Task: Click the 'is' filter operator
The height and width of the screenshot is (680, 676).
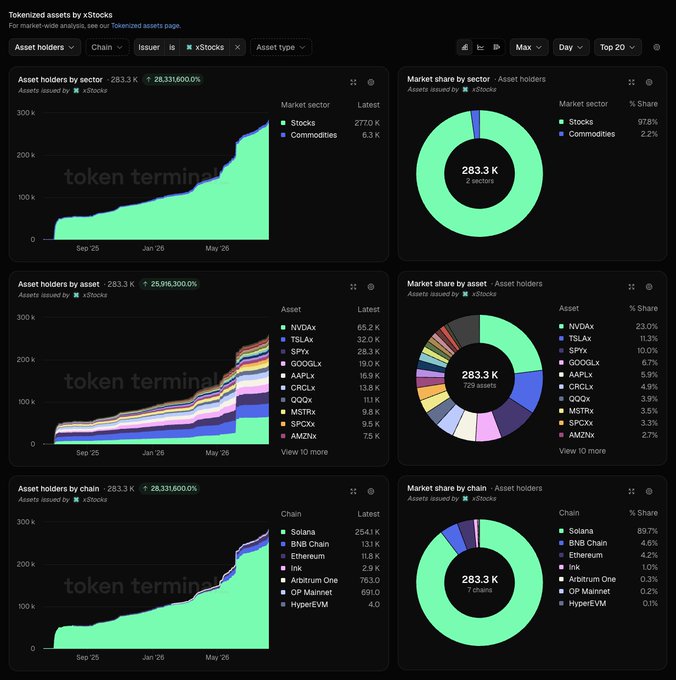Action: click(172, 47)
